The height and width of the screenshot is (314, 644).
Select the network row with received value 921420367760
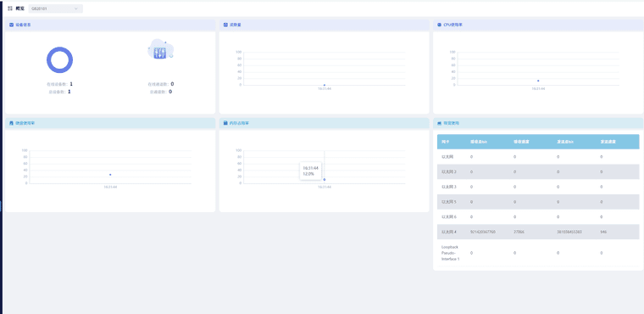[x=538, y=232]
